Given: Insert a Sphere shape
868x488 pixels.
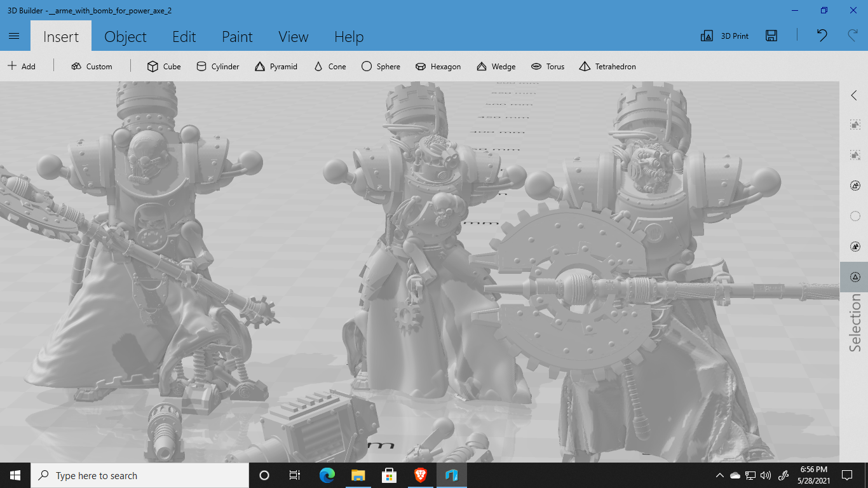Looking at the screenshot, I should (381, 66).
